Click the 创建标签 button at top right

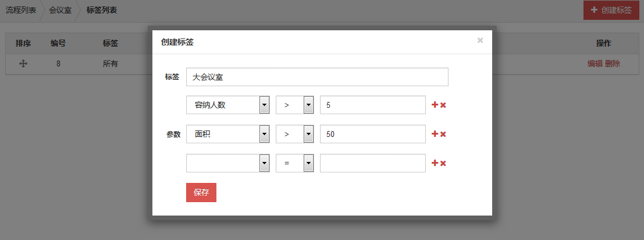pyautogui.click(x=611, y=10)
